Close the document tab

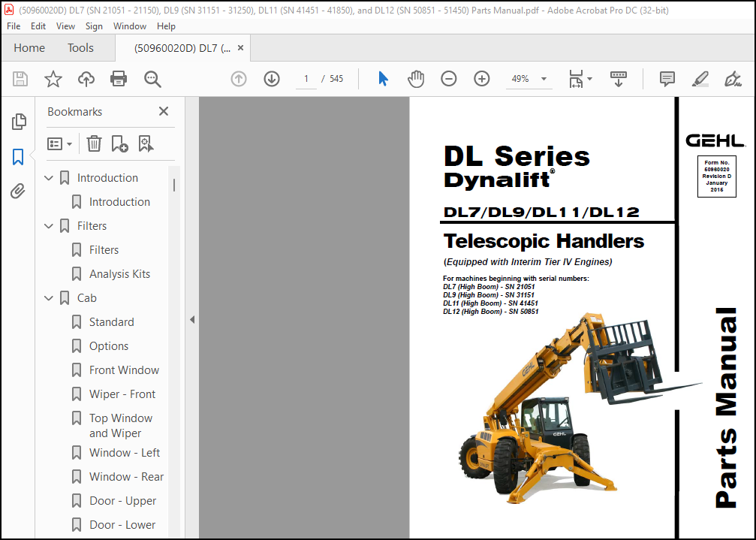point(240,48)
